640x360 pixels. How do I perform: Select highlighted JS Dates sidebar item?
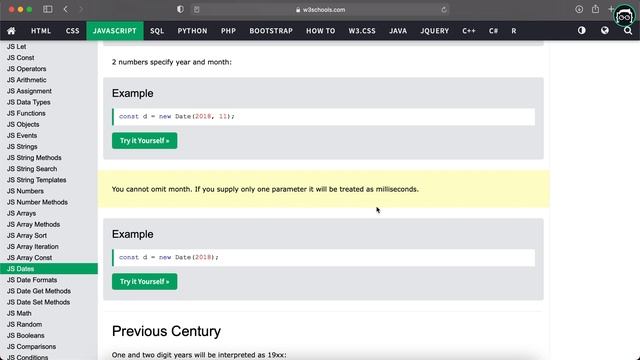pyautogui.click(x=49, y=269)
